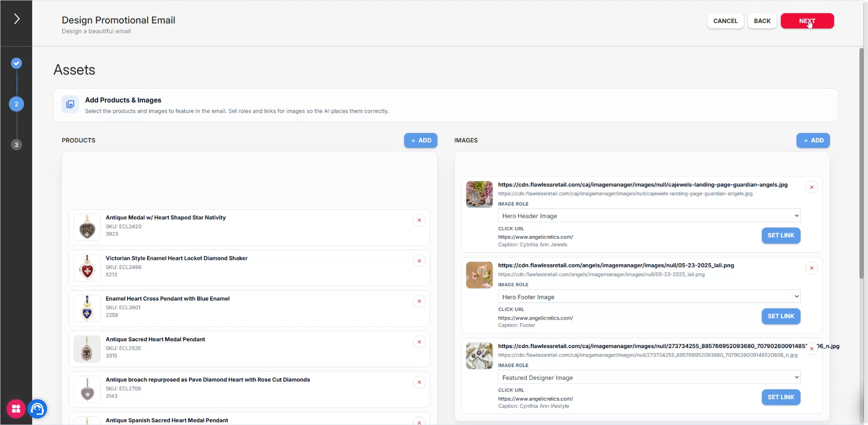Click 'SKU: ECL3496' text
The height and width of the screenshot is (425, 868).
click(x=123, y=267)
